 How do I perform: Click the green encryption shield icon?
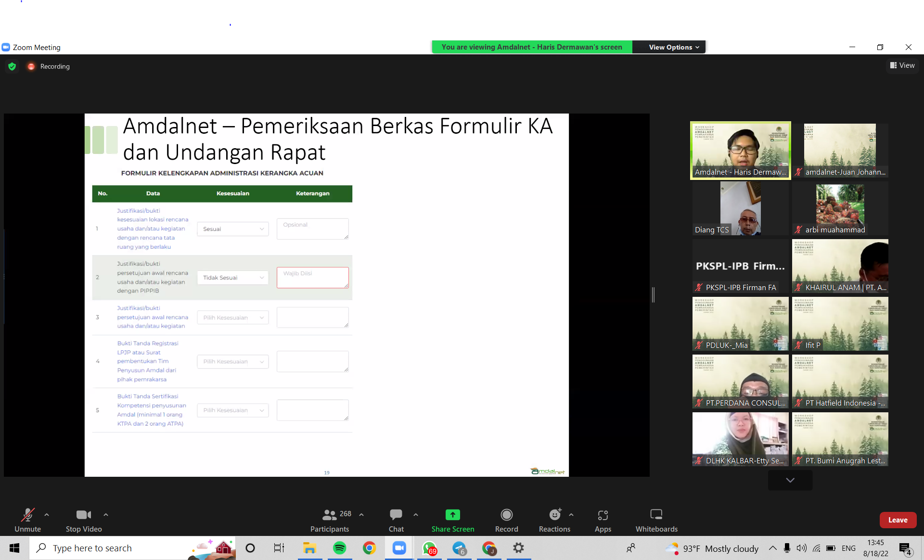pyautogui.click(x=12, y=66)
